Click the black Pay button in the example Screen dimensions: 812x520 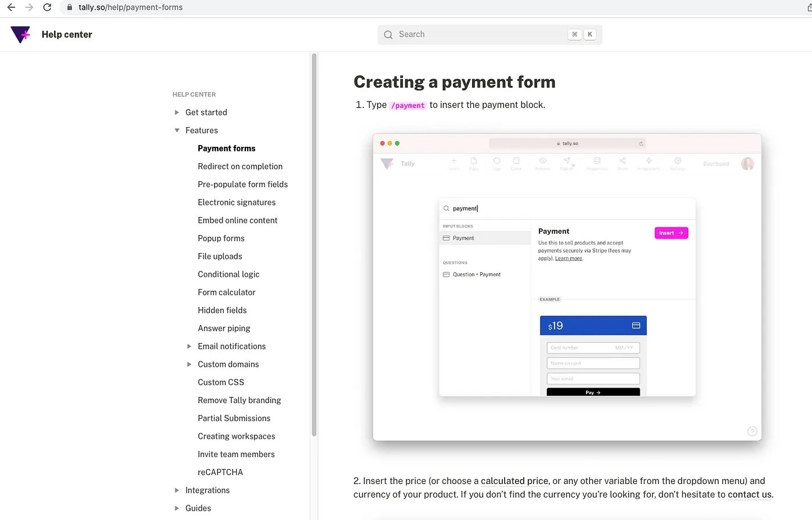coord(593,392)
